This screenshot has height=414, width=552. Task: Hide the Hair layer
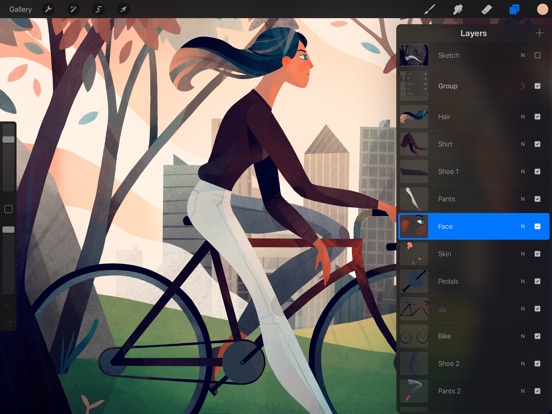click(537, 117)
